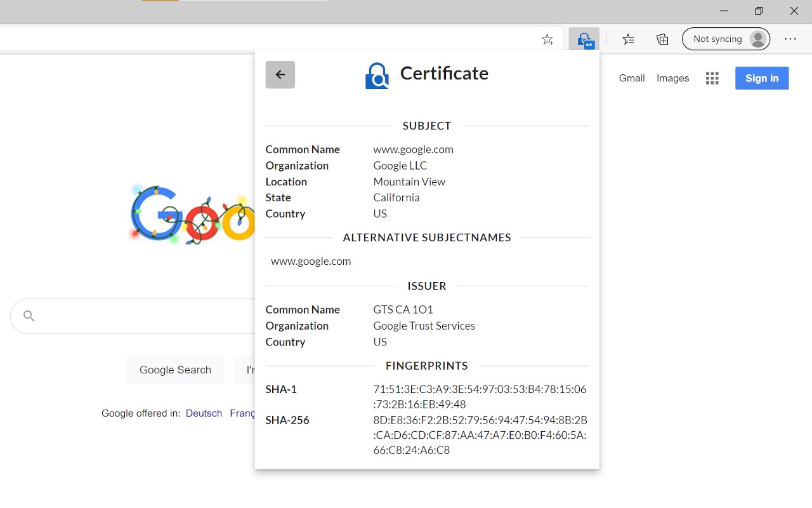Click the alternative subject name www.google.com
Screen dimensions: 812x508
click(x=311, y=261)
